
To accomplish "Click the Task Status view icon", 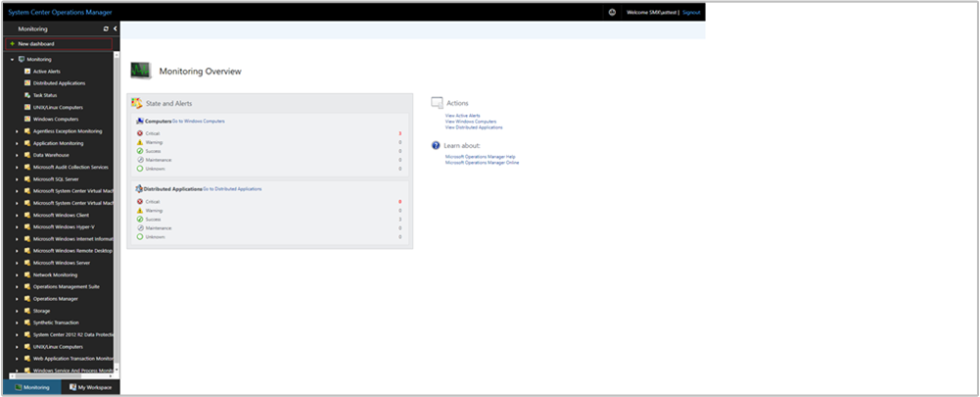I will pos(26,95).
